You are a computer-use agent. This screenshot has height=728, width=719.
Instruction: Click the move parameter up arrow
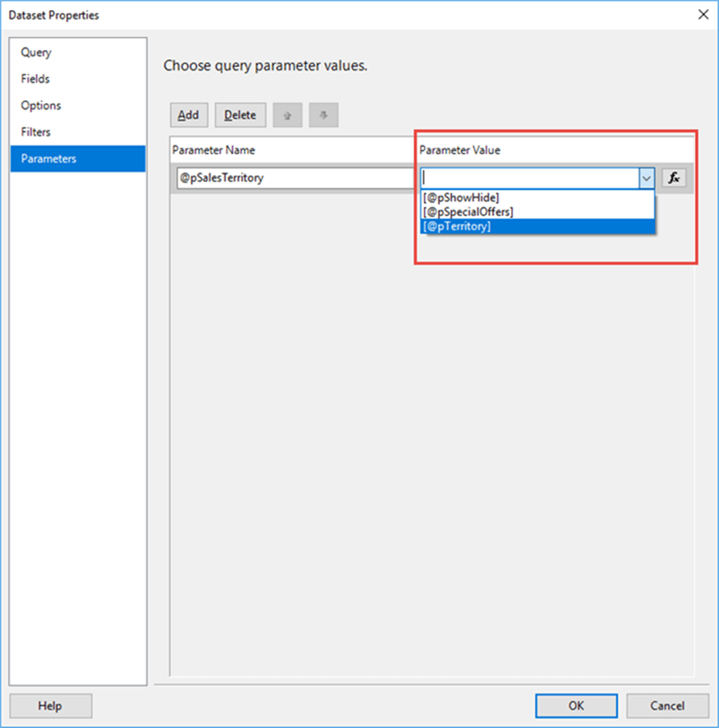click(x=288, y=115)
